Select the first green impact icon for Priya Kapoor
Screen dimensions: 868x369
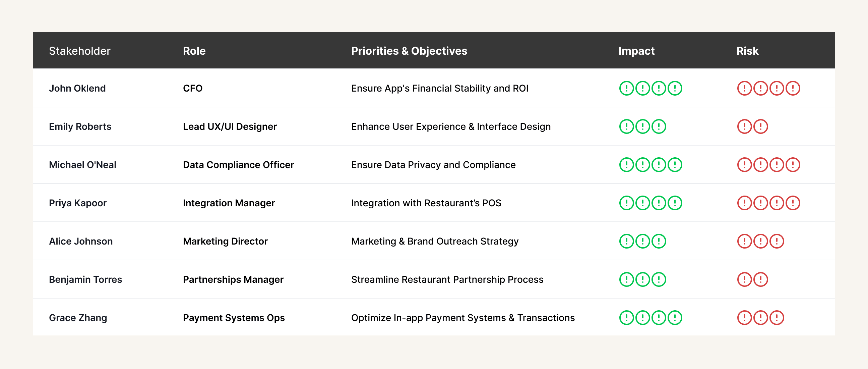coord(627,203)
